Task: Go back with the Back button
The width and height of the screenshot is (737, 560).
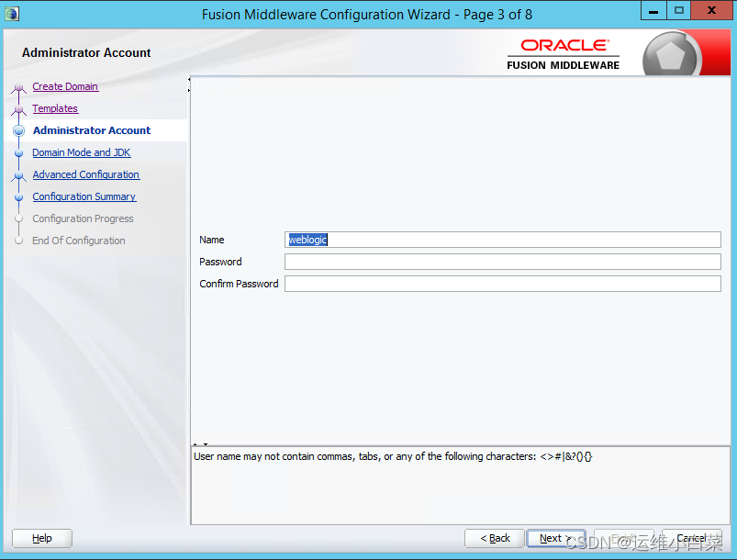Action: point(495,538)
